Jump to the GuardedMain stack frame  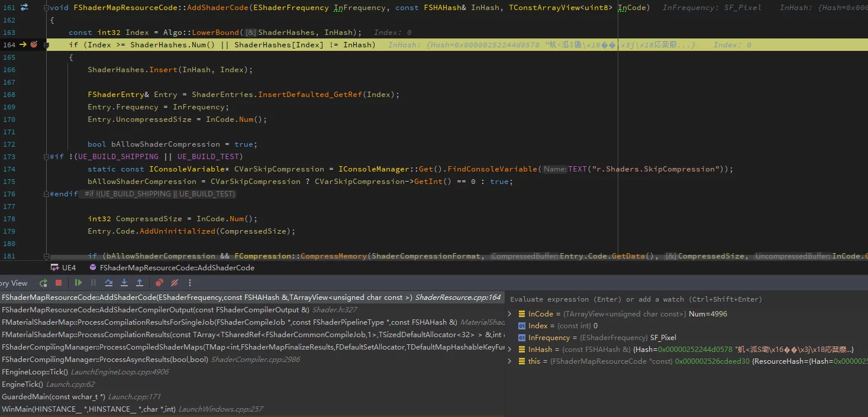53,397
